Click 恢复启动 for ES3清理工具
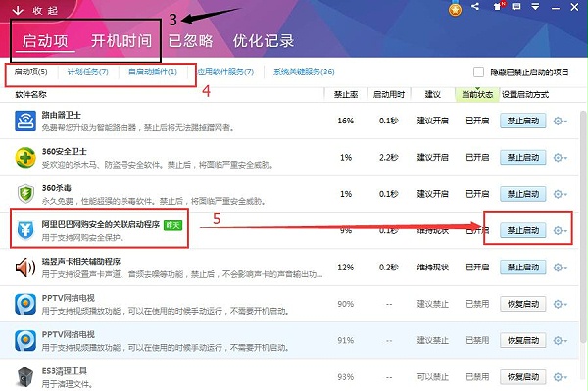The height and width of the screenshot is (391, 588). pyautogui.click(x=522, y=377)
